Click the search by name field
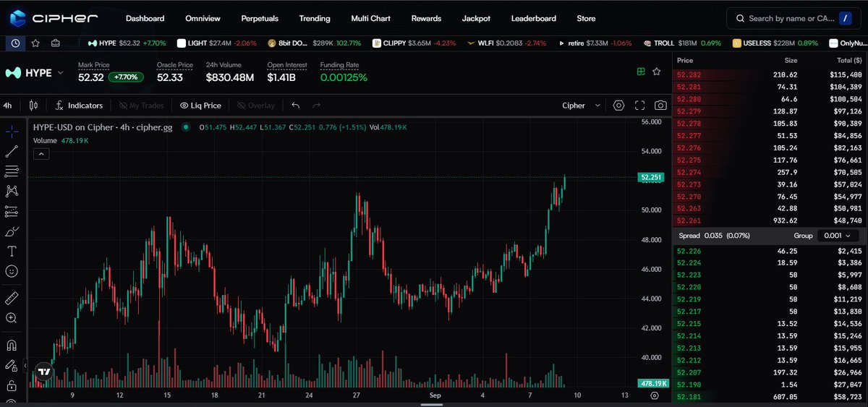Screen dimensions: 868x407 795,18
